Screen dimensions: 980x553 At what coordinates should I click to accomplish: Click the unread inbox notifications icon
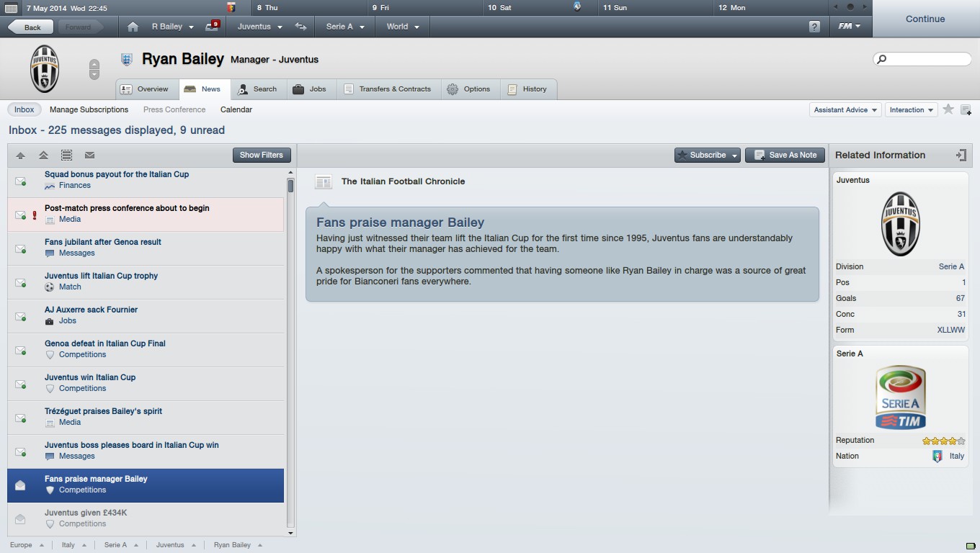(213, 26)
